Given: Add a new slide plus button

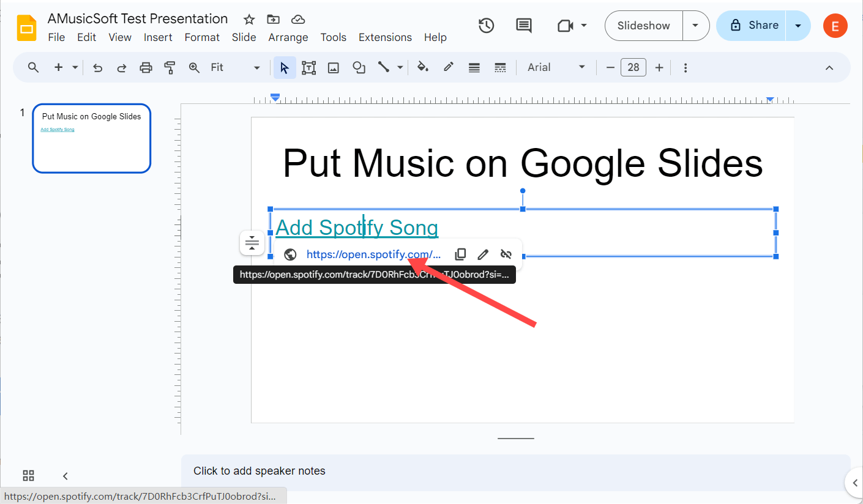Looking at the screenshot, I should click(x=59, y=67).
